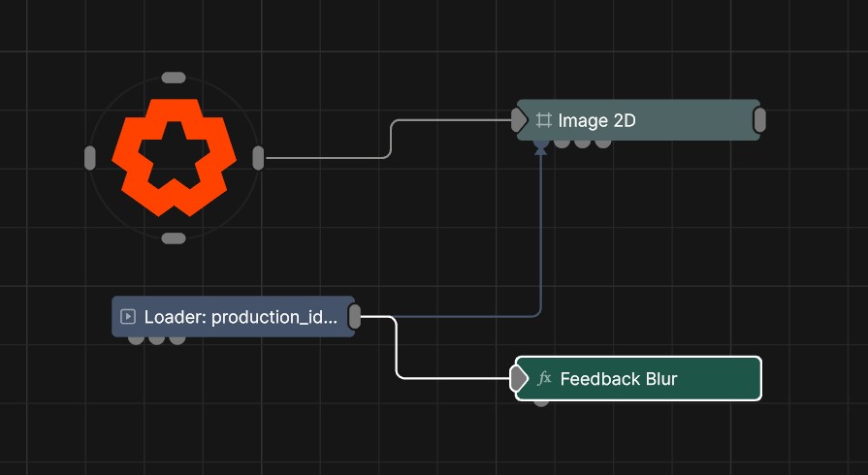Viewport: 868px width, 475px height.
Task: Click the fx icon on Feedback Blur
Action: [545, 379]
